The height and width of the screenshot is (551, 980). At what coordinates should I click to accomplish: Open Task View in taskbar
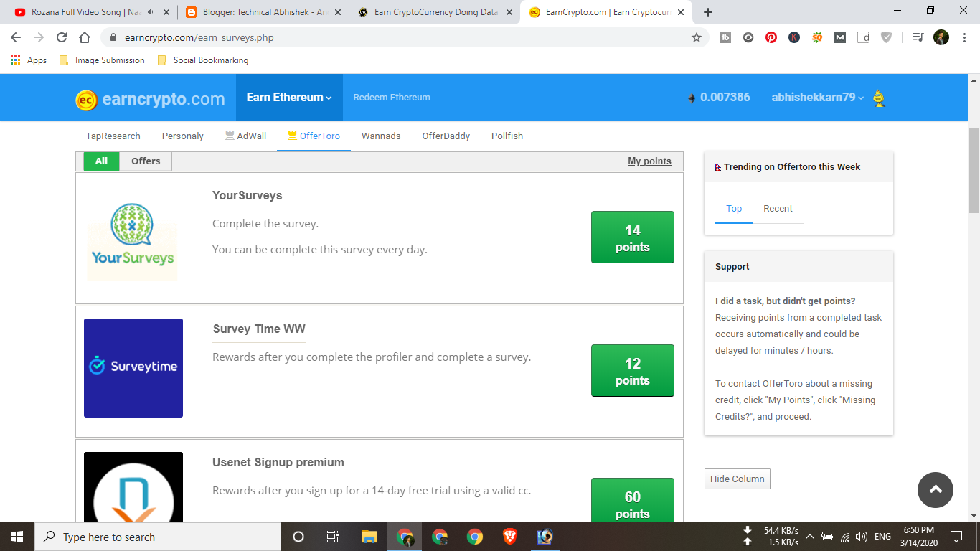(x=333, y=537)
